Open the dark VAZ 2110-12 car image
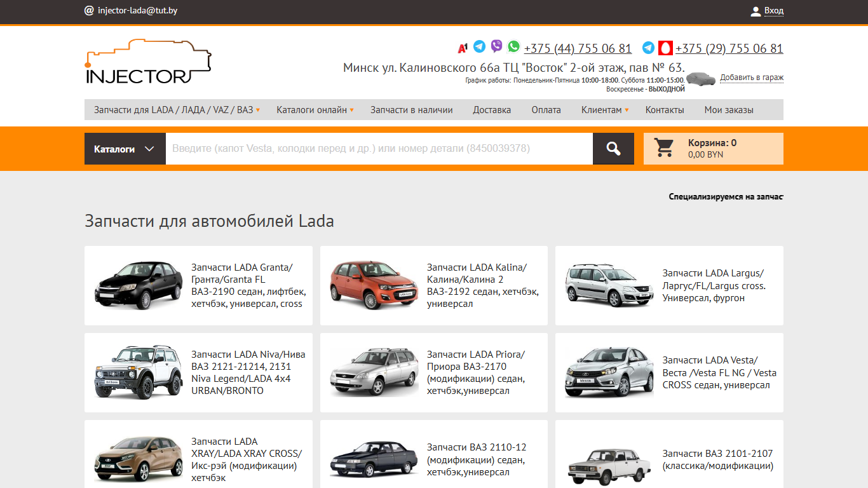Viewport: 868px width, 488px height. coord(374,459)
